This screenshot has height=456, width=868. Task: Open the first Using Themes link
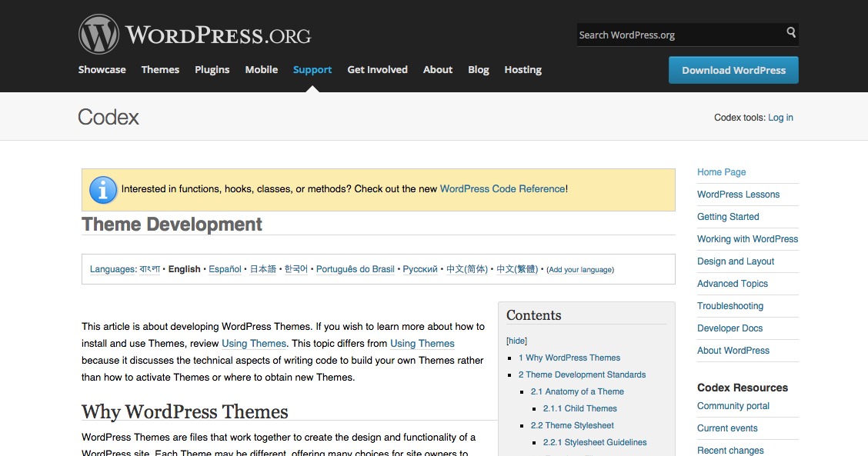click(254, 343)
